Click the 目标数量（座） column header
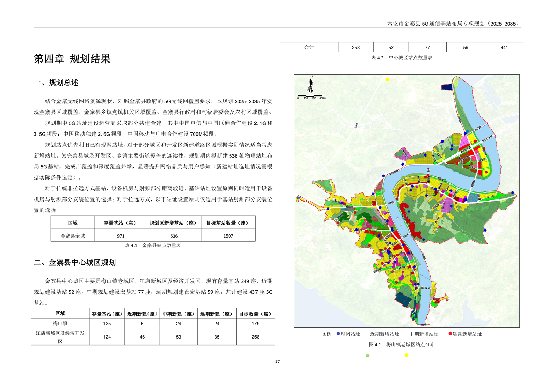This screenshot has height=392, width=555. tap(255, 314)
